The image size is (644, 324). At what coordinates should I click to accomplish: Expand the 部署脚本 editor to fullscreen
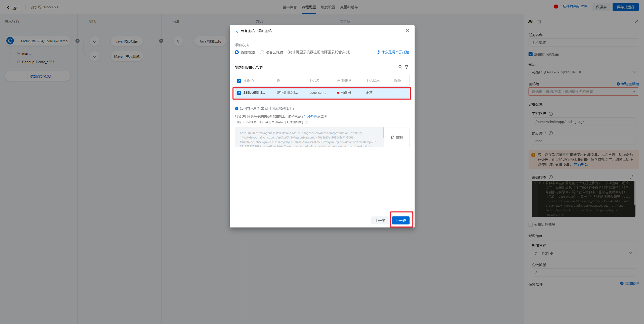click(x=631, y=177)
